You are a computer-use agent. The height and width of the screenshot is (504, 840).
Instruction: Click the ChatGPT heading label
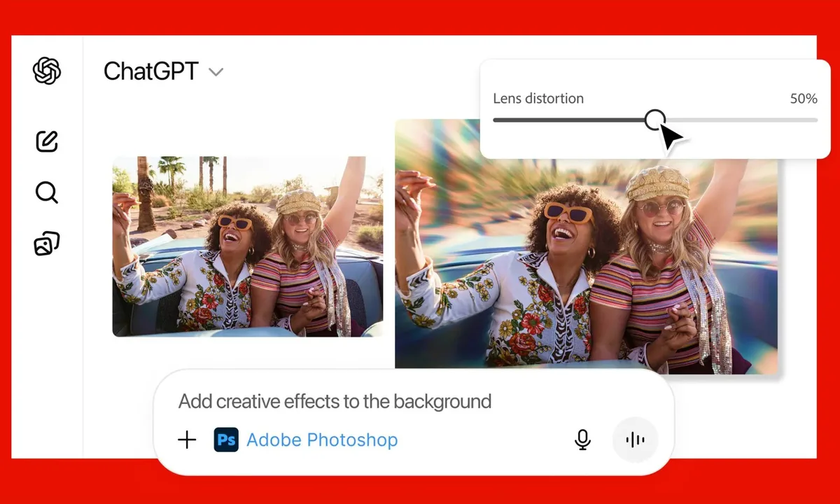tap(151, 71)
